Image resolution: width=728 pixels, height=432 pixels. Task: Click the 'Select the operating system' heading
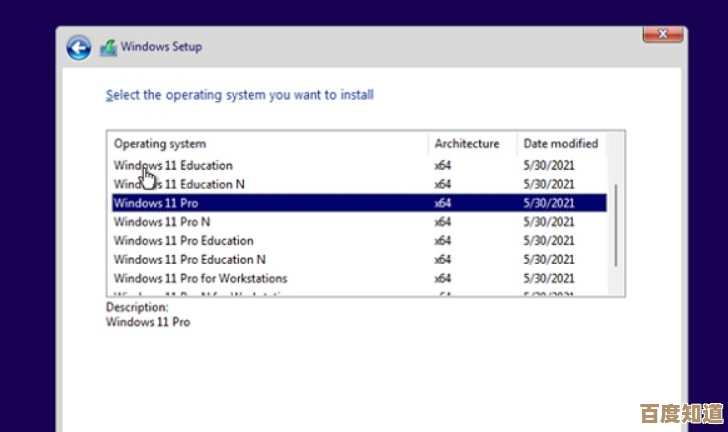pos(240,95)
